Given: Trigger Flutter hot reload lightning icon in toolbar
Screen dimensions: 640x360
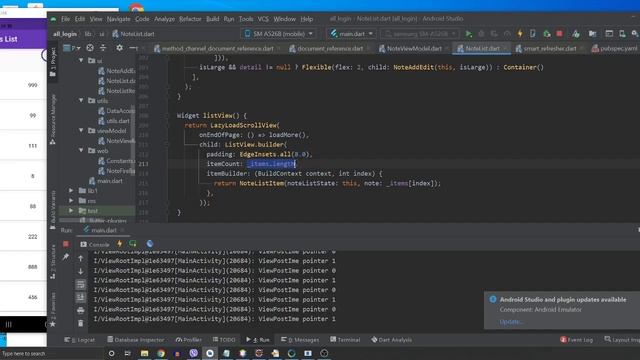Looking at the screenshot, I should [520, 34].
